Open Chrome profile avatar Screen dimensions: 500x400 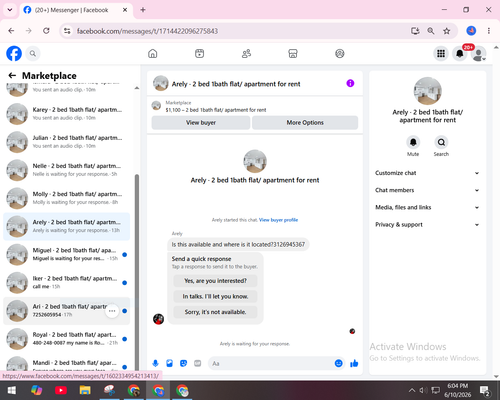471,31
